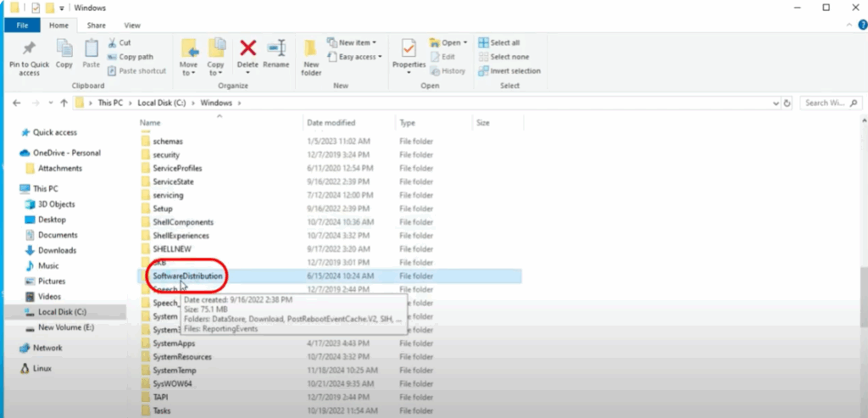Click the vertical scrollbar thumb

864,298
